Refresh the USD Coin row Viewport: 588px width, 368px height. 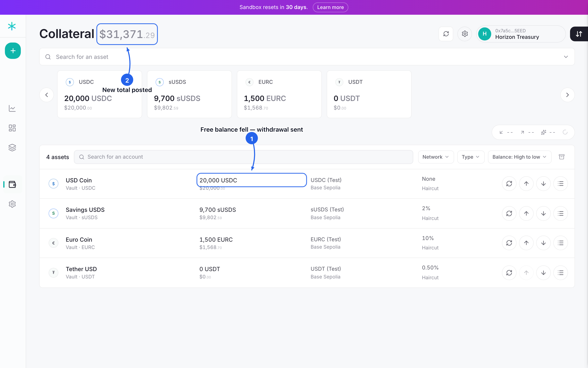coord(509,184)
